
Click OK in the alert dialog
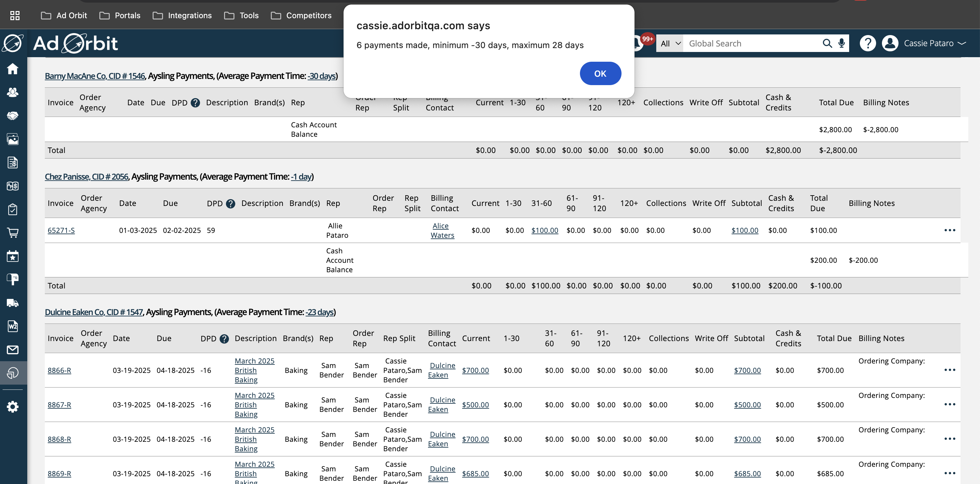600,73
